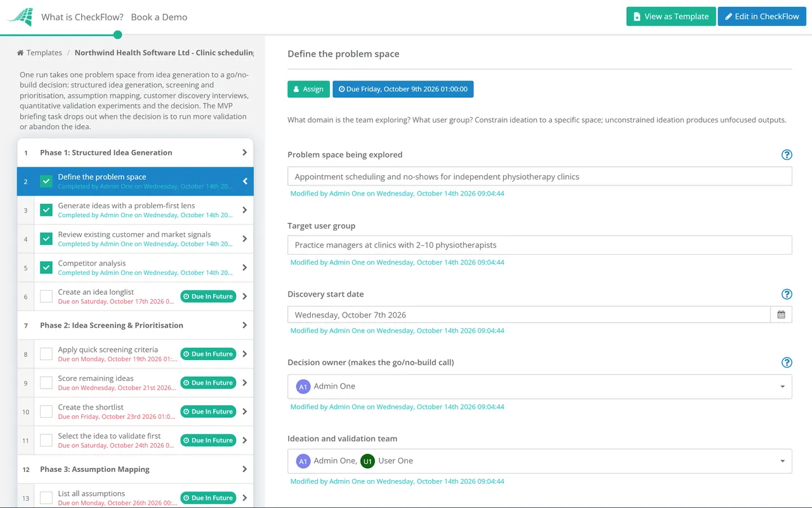Check the Score remaining ideas task
This screenshot has width=812, height=508.
coord(46,383)
